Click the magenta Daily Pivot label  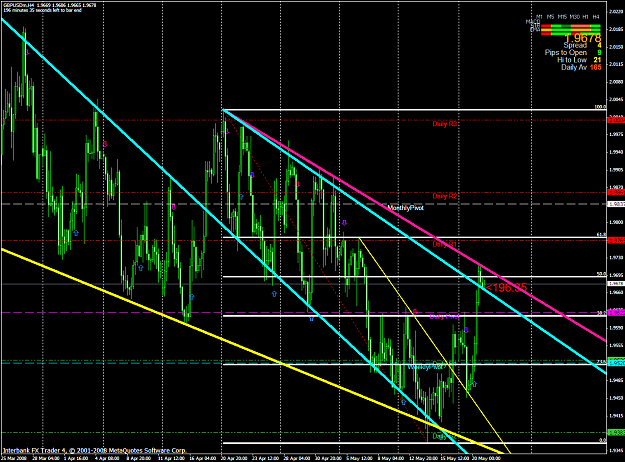point(444,317)
